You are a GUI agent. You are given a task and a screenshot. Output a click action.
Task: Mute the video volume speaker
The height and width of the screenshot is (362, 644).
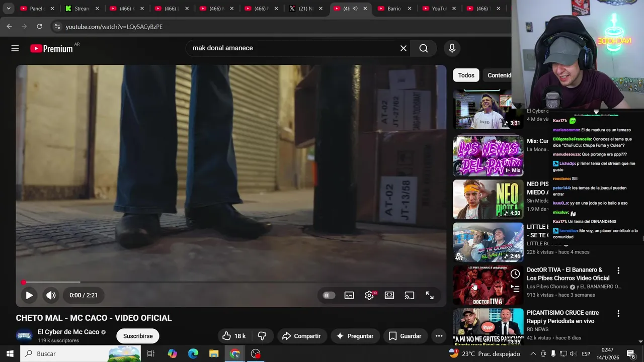[x=51, y=295]
